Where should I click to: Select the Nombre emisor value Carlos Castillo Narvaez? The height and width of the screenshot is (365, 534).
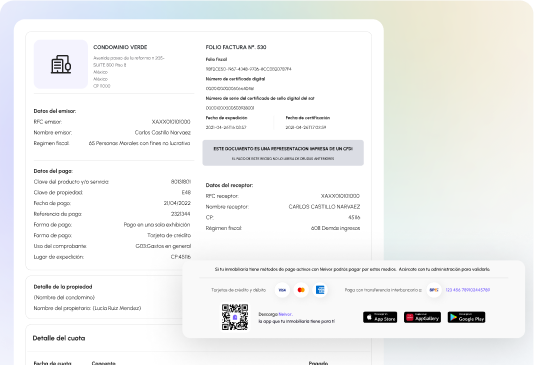pyautogui.click(x=163, y=132)
